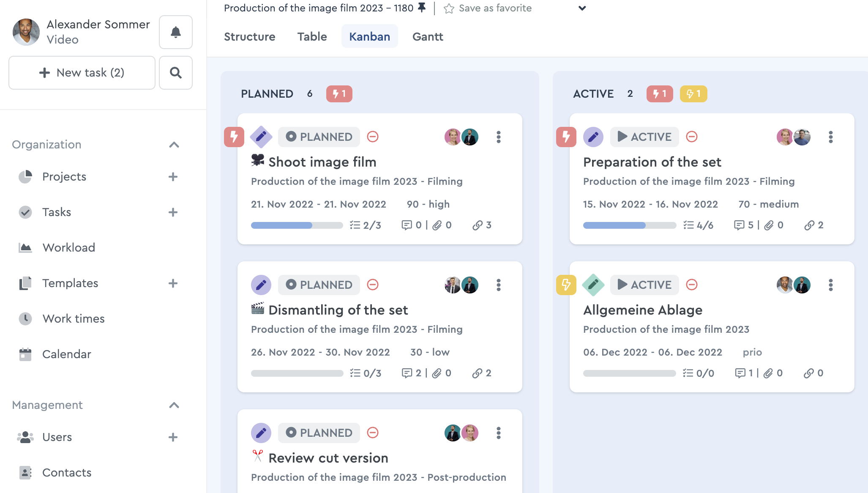Open three-dot menu on Allgemeine Ablage

click(831, 285)
